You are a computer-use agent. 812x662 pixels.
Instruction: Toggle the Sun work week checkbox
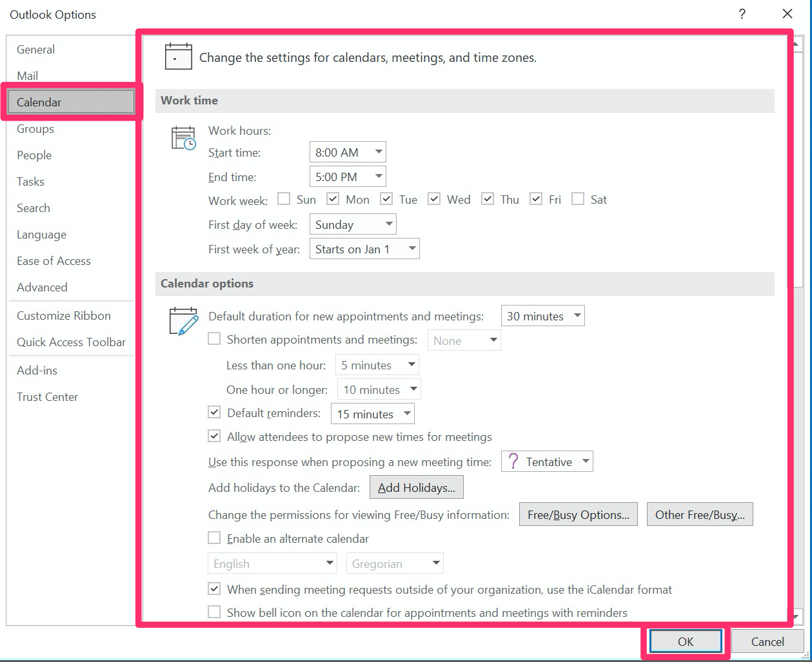coord(284,199)
